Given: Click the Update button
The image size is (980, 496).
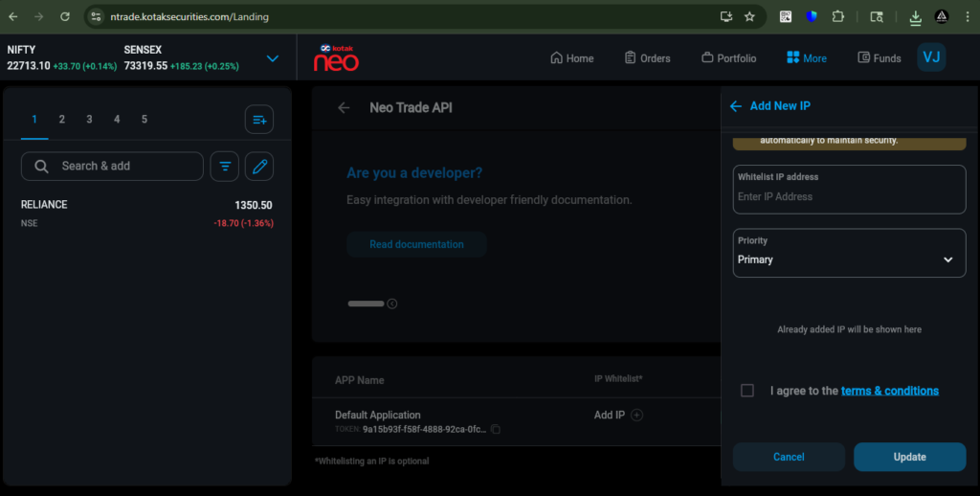Looking at the screenshot, I should [909, 457].
